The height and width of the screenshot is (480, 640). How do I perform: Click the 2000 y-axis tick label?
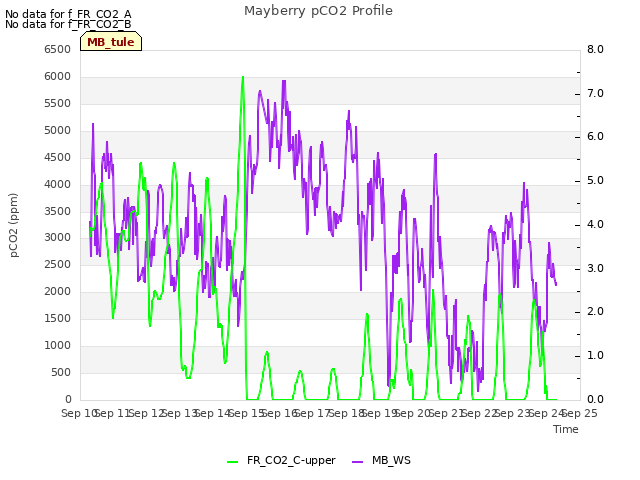pos(58,291)
